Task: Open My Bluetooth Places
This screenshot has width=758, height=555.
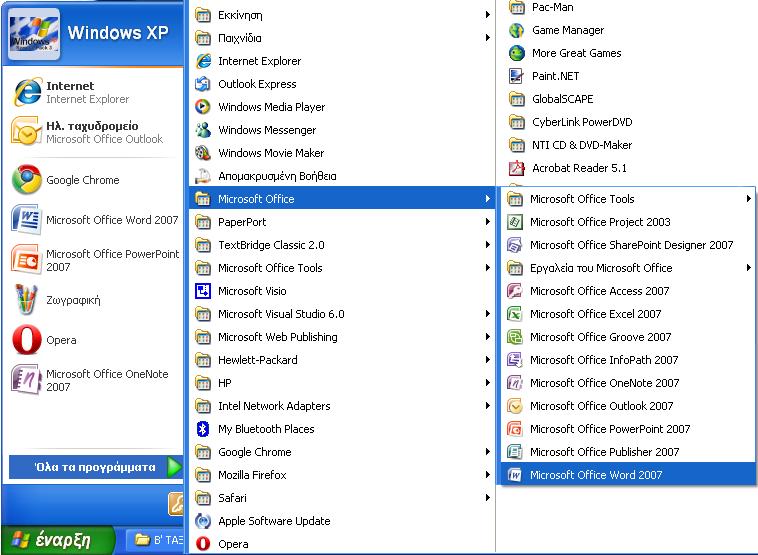Action: [343, 429]
